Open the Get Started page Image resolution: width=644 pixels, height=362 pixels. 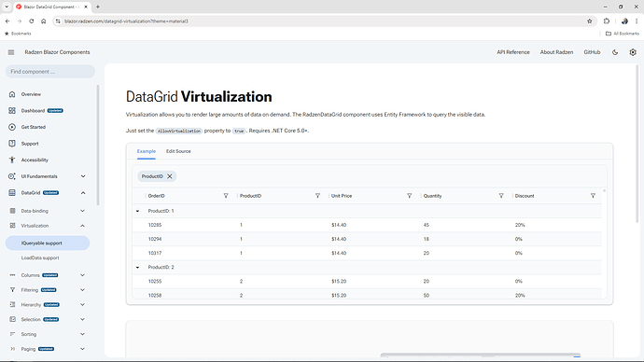34,127
